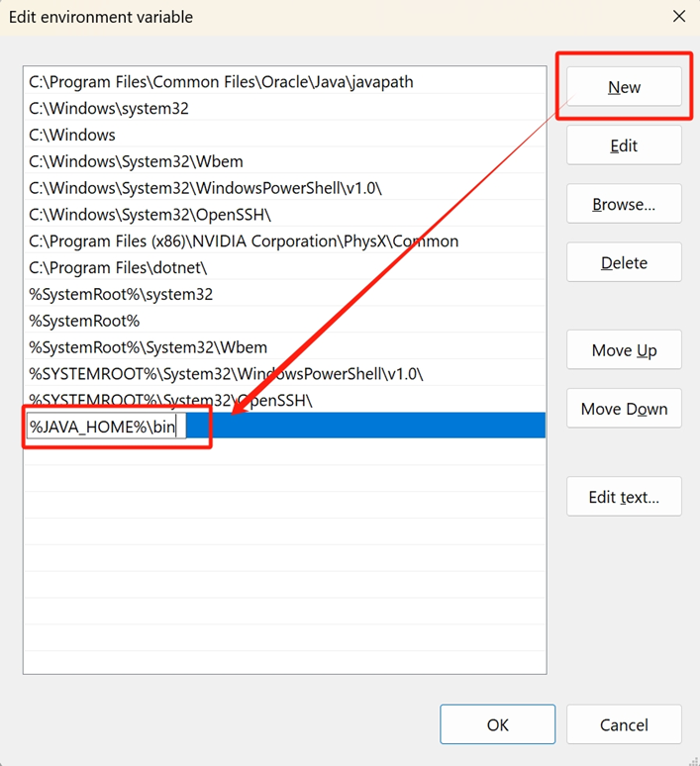Select C:\Windows\System32\OpenSSH\ entry

[x=150, y=215]
